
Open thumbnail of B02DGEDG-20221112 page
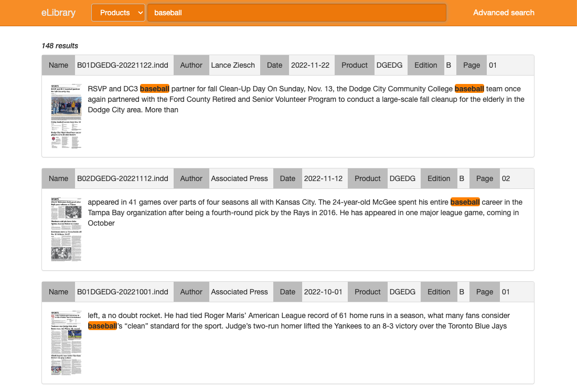[66, 229]
